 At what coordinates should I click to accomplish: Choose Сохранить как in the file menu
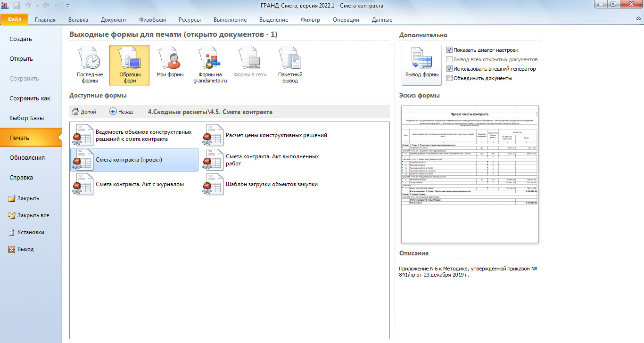pos(31,98)
